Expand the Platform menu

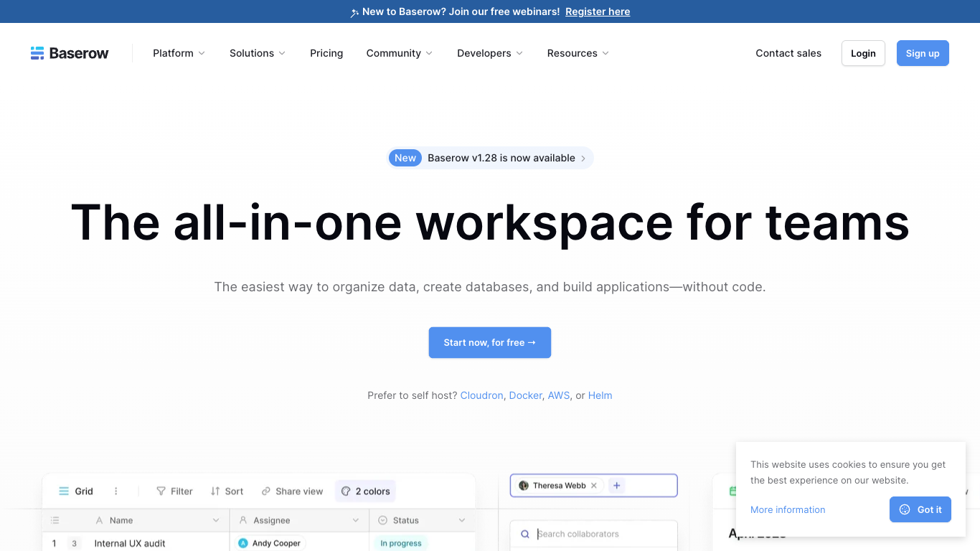tap(179, 53)
